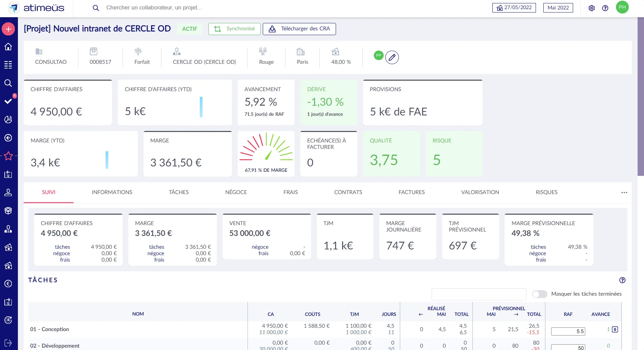Click Télécharger des CRA button

click(299, 29)
